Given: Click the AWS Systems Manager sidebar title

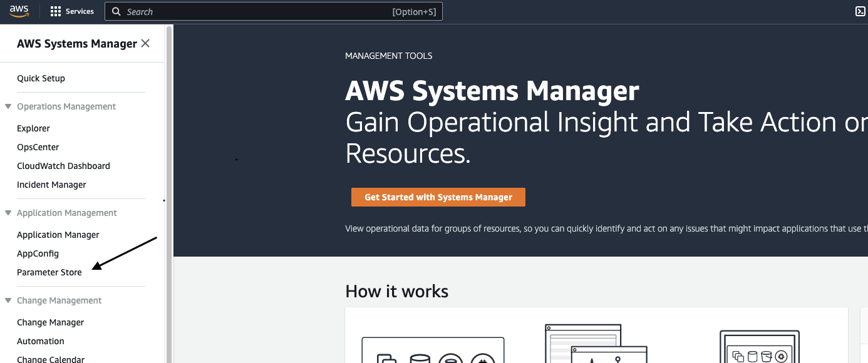Looking at the screenshot, I should pos(76,44).
